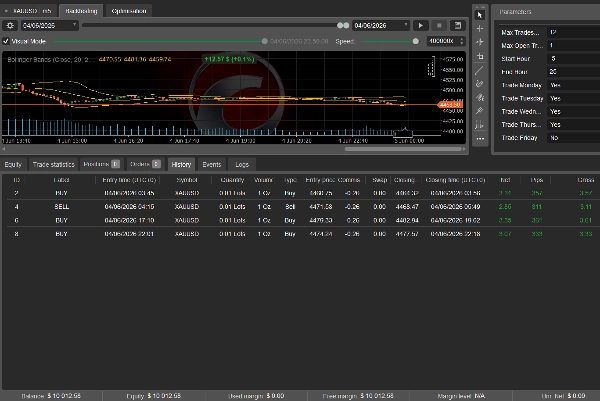Toggle the Visual Mode checkbox

pyautogui.click(x=6, y=41)
